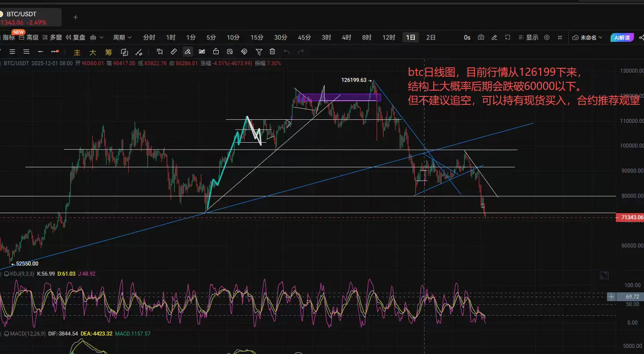Select the 15分 interval

[x=257, y=37]
